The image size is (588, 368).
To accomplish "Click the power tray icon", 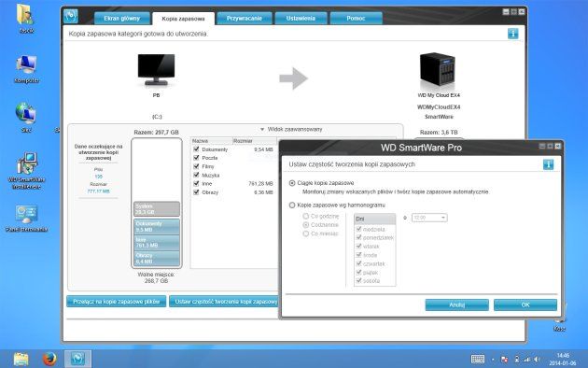I will tap(517, 360).
